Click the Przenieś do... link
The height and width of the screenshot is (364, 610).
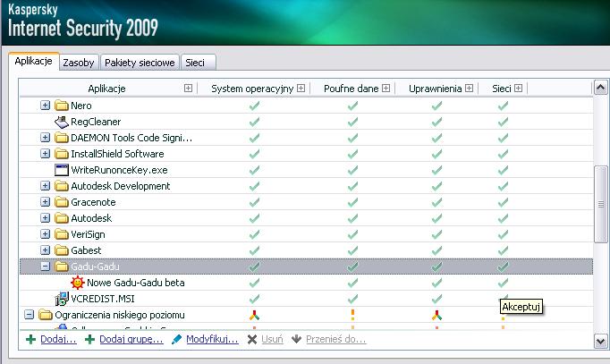(x=335, y=340)
